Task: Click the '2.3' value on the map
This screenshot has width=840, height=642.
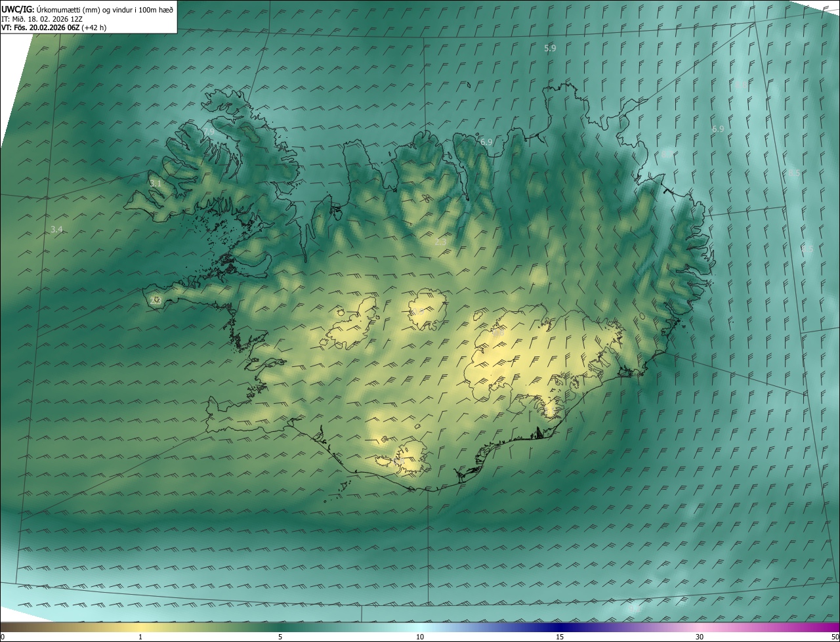Action: coord(440,242)
